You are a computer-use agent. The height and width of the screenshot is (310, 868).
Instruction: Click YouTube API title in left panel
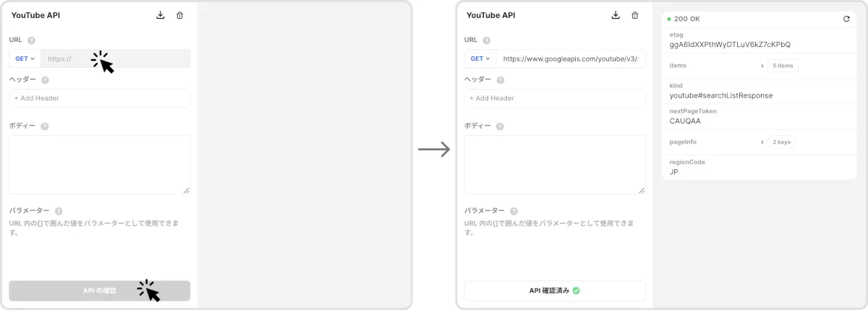(35, 15)
